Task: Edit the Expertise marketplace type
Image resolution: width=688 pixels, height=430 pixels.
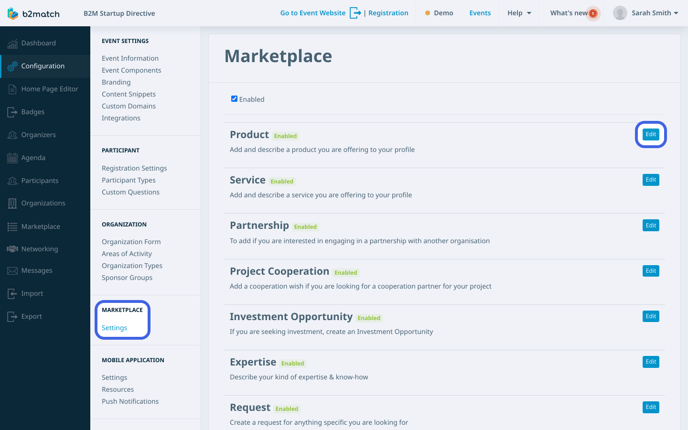Action: [x=651, y=362]
